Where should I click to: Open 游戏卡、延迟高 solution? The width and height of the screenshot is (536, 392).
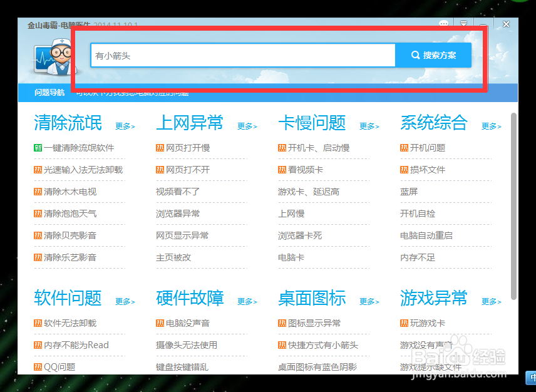point(309,192)
